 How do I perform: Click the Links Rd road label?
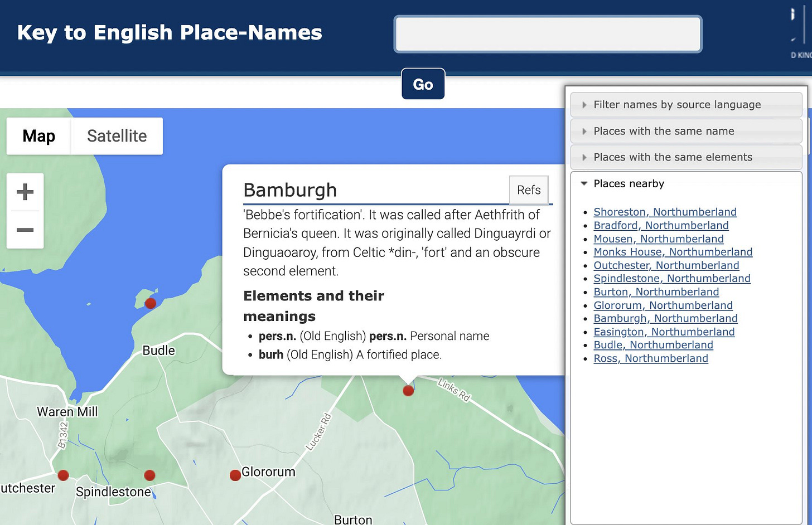point(454,390)
